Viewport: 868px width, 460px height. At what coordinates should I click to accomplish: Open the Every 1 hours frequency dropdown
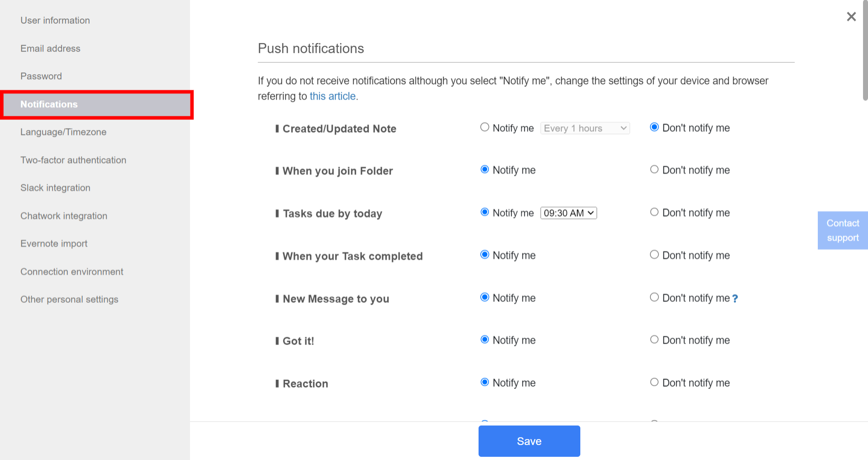pyautogui.click(x=584, y=128)
